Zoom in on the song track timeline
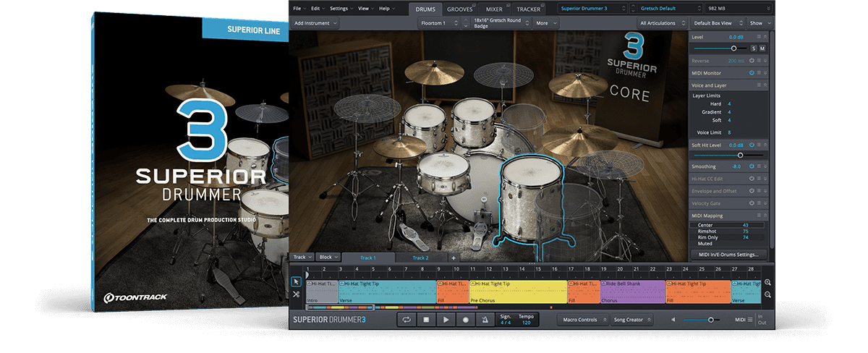 (x=768, y=282)
